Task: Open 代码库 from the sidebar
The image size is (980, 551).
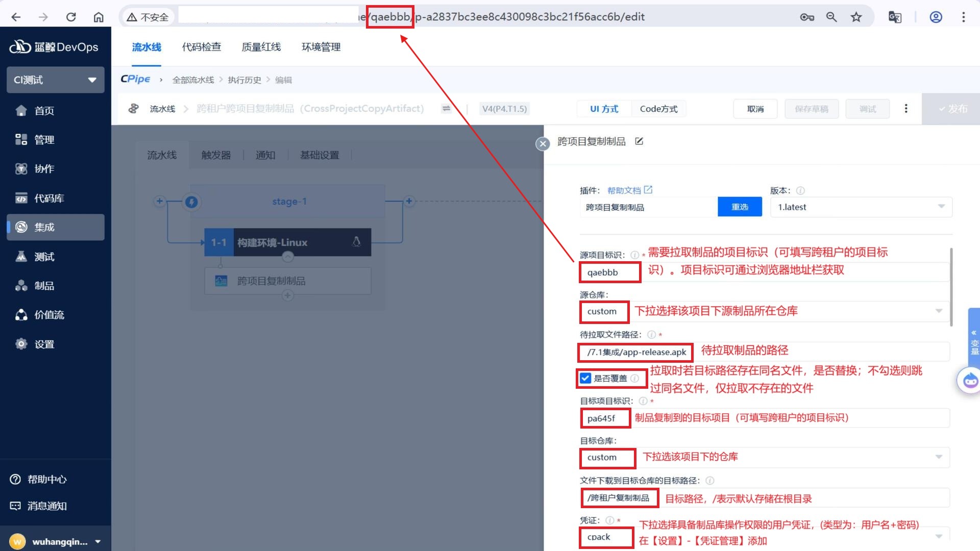Action: [49, 198]
